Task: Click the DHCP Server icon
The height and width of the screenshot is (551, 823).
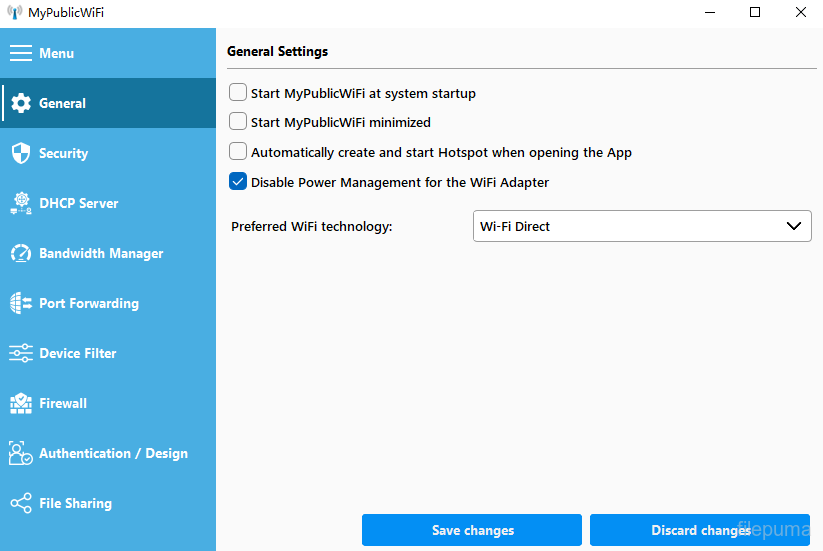Action: point(21,203)
